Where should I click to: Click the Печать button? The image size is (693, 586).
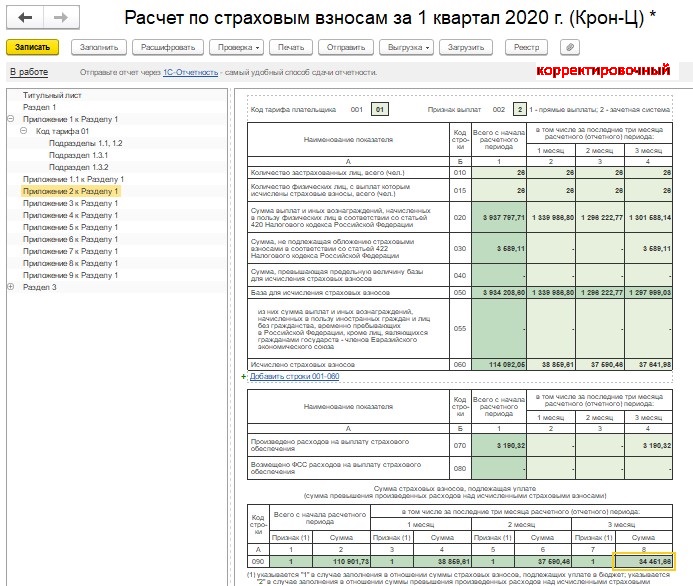(x=291, y=47)
